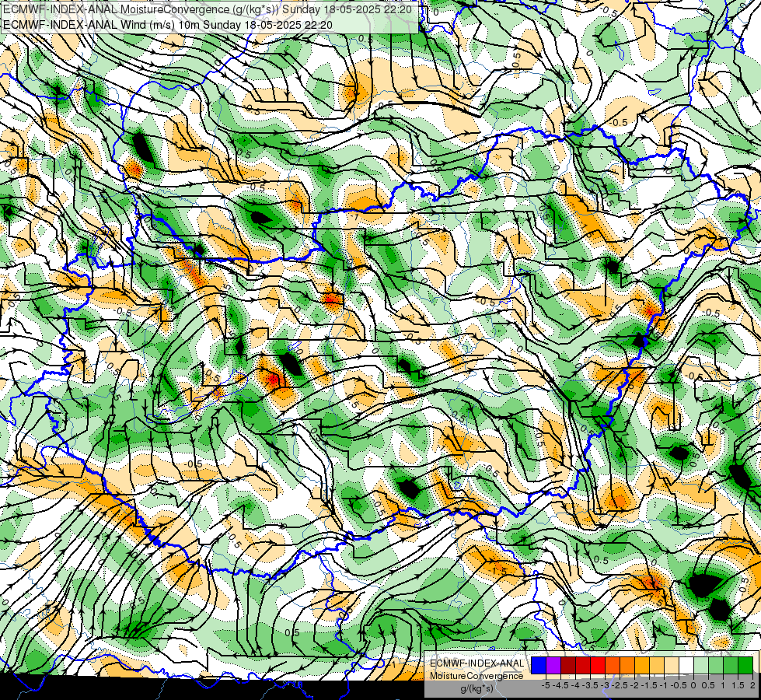
Task: Click the legend tick label -5
Action: pyautogui.click(x=546, y=685)
